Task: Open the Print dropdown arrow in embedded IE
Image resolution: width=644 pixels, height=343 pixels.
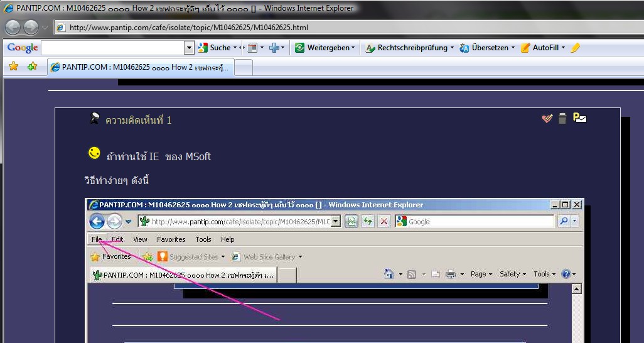Action: 462,275
